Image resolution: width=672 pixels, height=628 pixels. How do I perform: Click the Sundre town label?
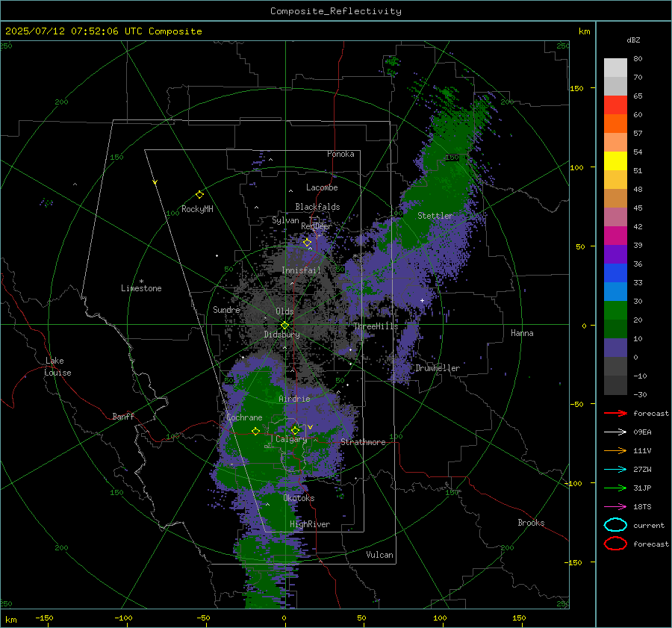(226, 309)
